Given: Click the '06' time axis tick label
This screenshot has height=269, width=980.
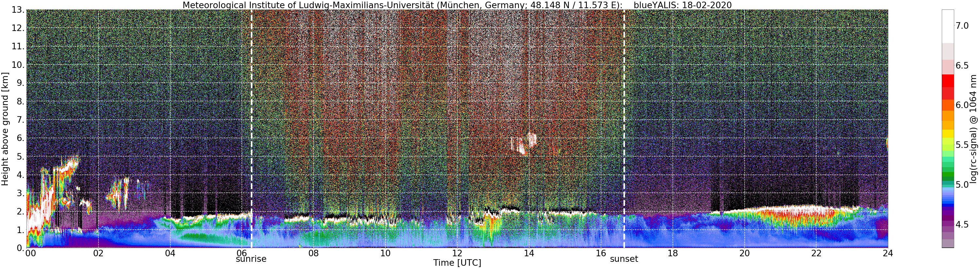Looking at the screenshot, I should 242,253.
